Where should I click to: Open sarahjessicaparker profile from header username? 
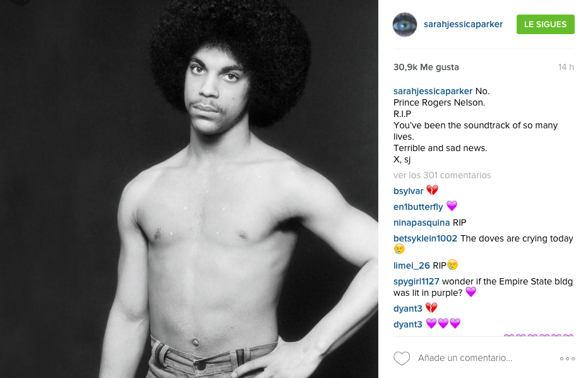[x=463, y=25]
